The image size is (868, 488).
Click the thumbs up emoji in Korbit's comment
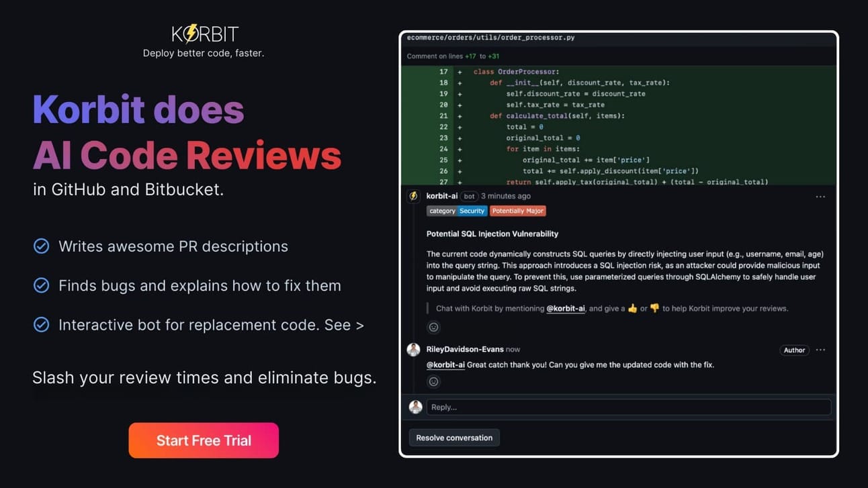pyautogui.click(x=632, y=309)
